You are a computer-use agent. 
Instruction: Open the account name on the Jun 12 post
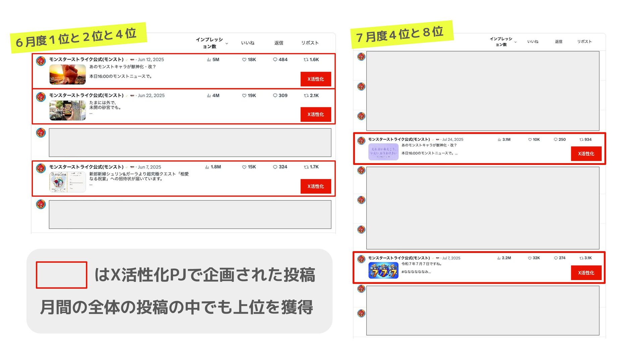(87, 59)
